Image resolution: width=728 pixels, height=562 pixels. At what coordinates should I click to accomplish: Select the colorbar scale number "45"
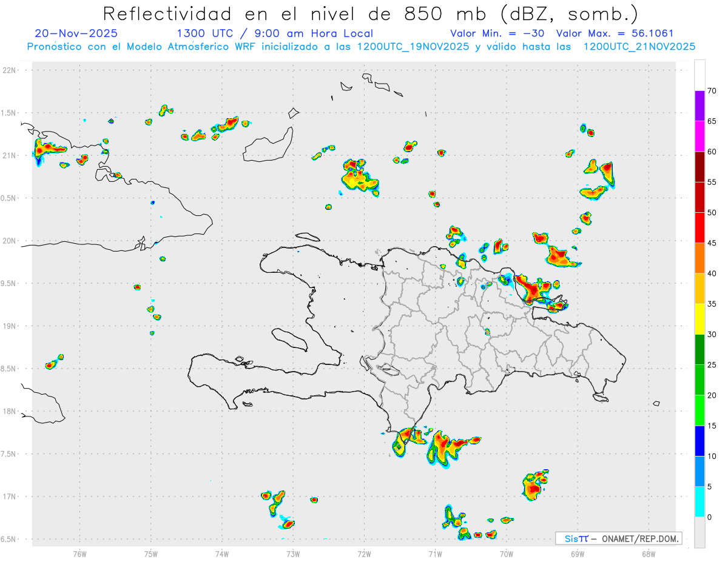[712, 243]
